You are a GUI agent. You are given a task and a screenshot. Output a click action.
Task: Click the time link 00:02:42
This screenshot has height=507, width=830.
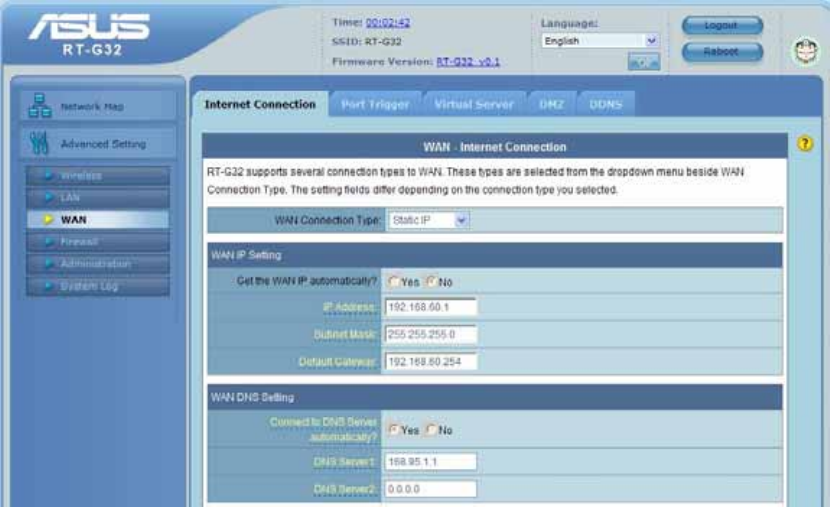click(387, 22)
